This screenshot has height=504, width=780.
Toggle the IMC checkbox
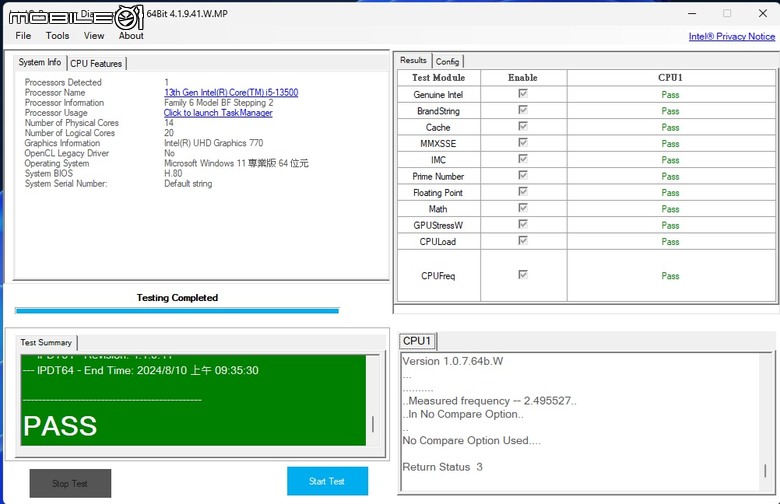(x=523, y=159)
